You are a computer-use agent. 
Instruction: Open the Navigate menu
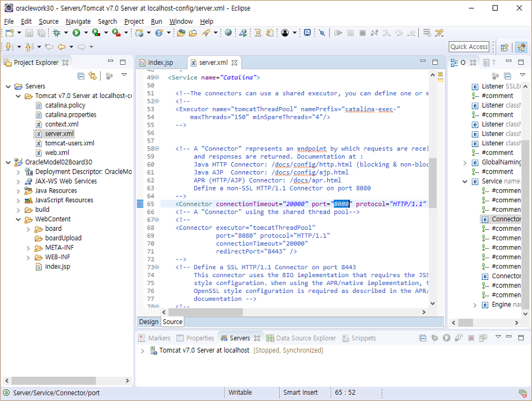(78, 21)
